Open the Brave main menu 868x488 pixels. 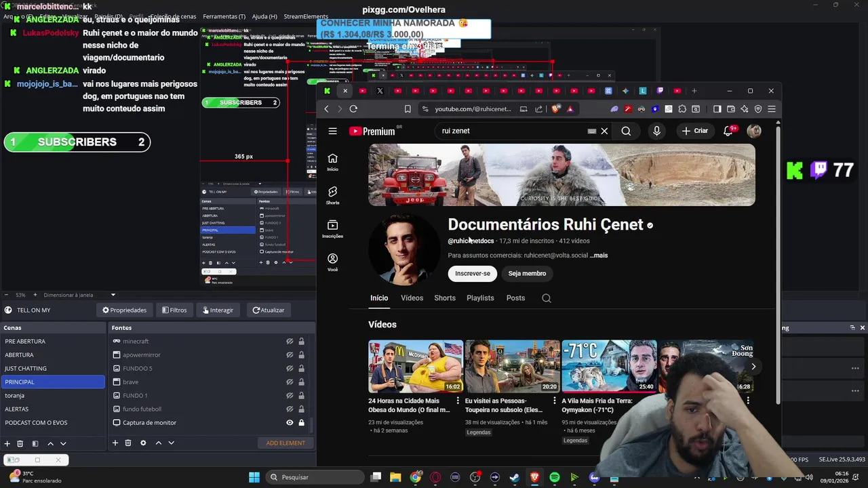point(772,108)
